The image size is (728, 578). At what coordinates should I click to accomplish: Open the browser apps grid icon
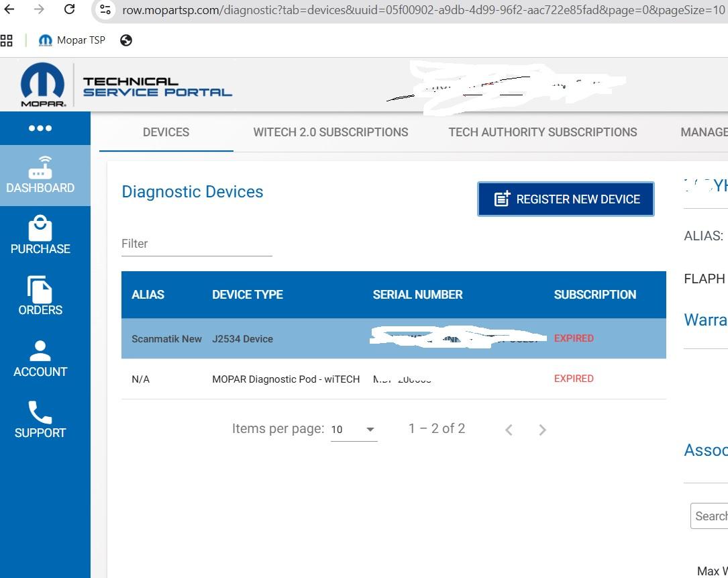point(7,40)
